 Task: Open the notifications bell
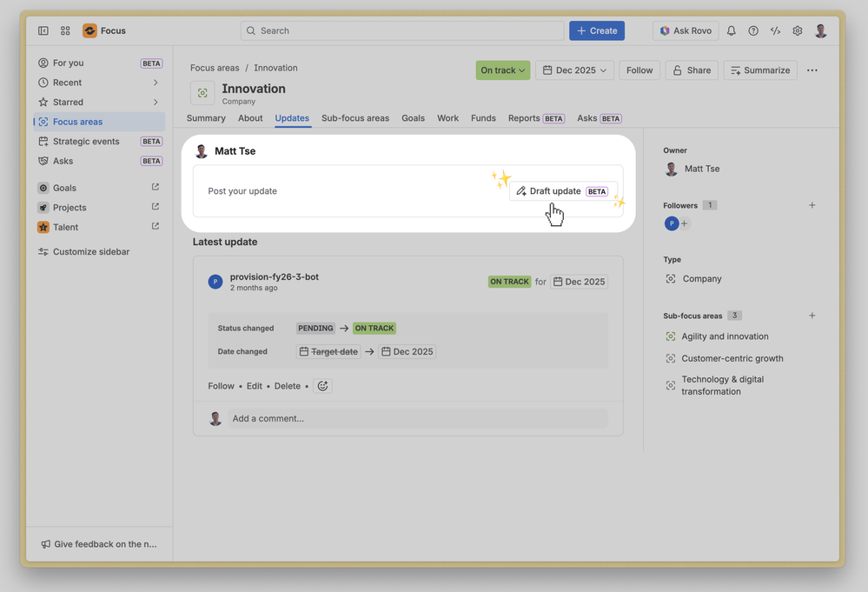tap(732, 30)
